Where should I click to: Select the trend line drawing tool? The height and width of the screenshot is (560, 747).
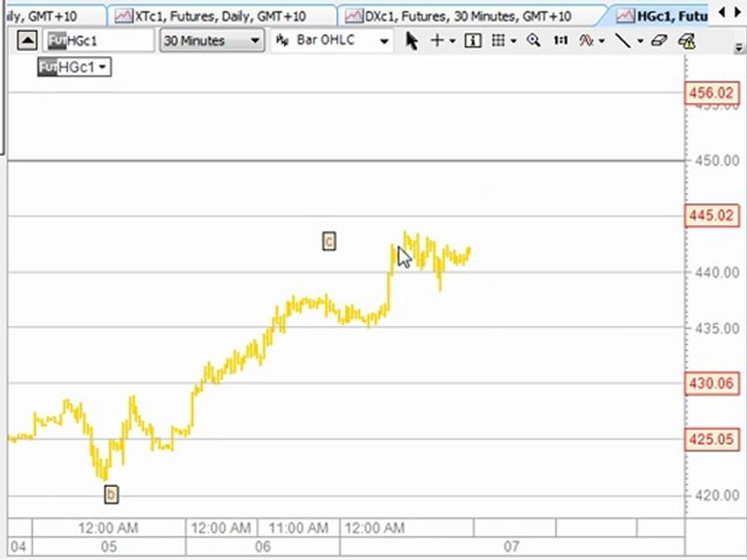click(x=622, y=41)
